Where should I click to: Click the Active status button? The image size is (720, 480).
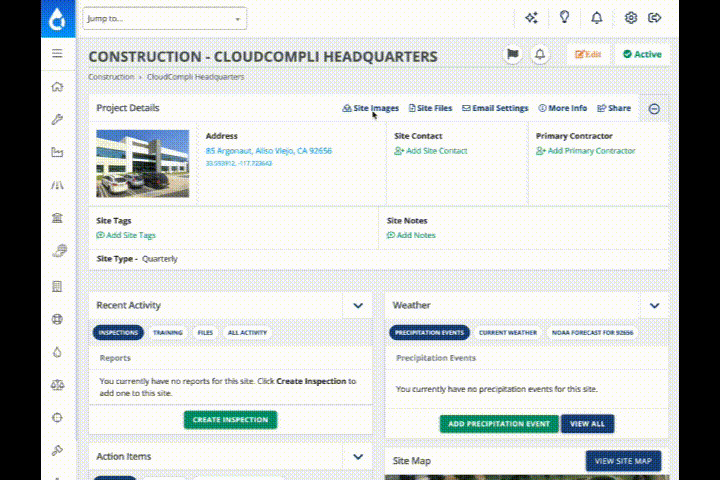pyautogui.click(x=642, y=54)
